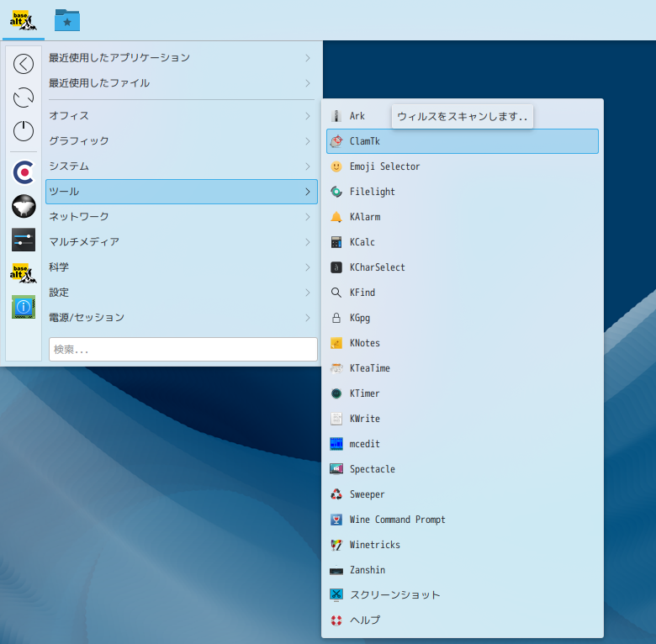Expand the 設定 category chevron

[308, 293]
